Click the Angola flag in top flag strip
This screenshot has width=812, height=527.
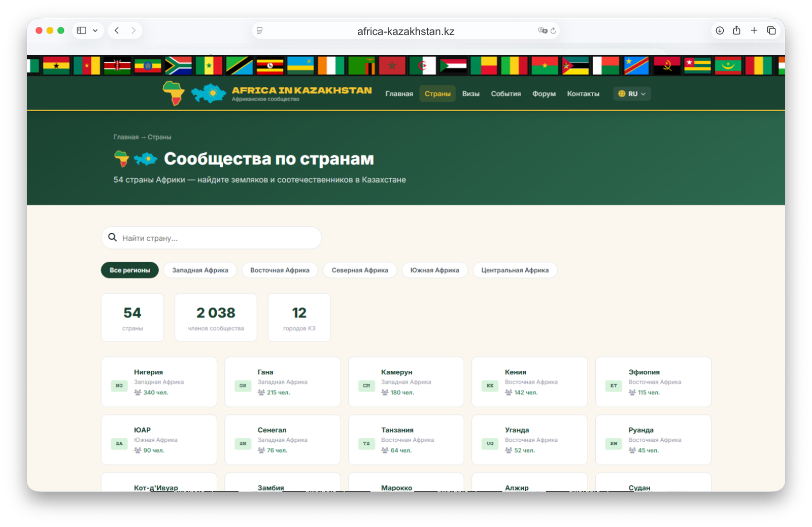click(x=667, y=65)
